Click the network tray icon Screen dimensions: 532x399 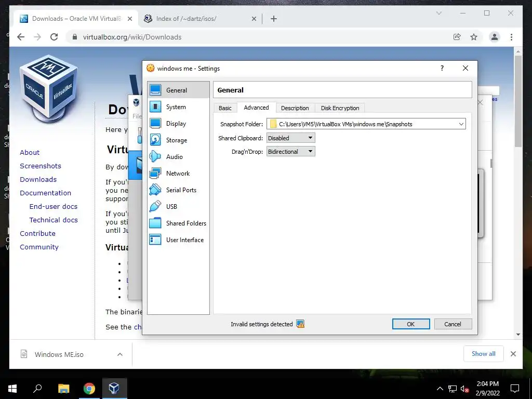[x=453, y=389]
